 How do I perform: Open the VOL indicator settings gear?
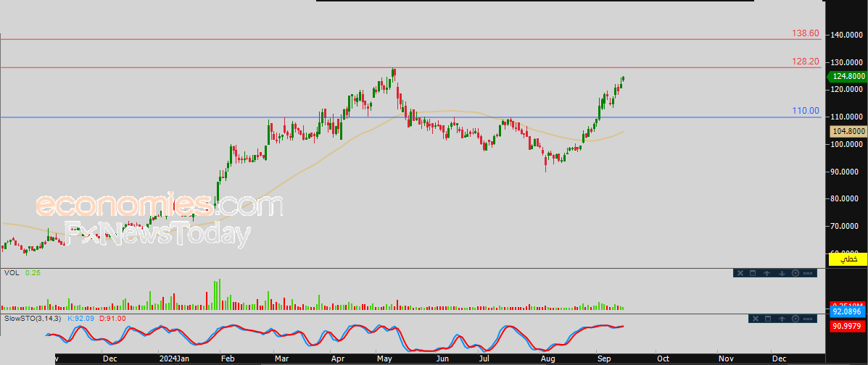coord(795,273)
